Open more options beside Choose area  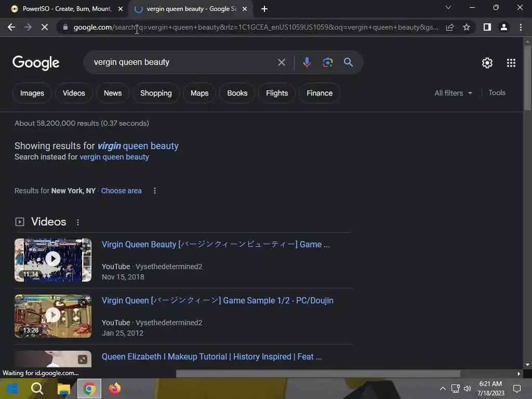(x=155, y=191)
